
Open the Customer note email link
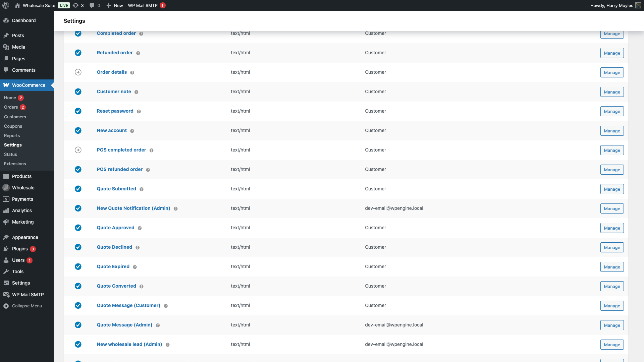pos(114,92)
